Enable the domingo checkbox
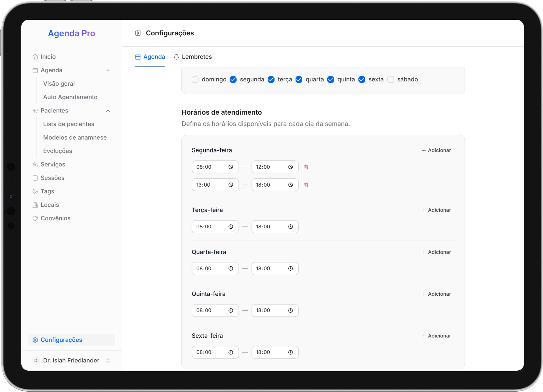The image size is (543, 392). click(x=195, y=80)
